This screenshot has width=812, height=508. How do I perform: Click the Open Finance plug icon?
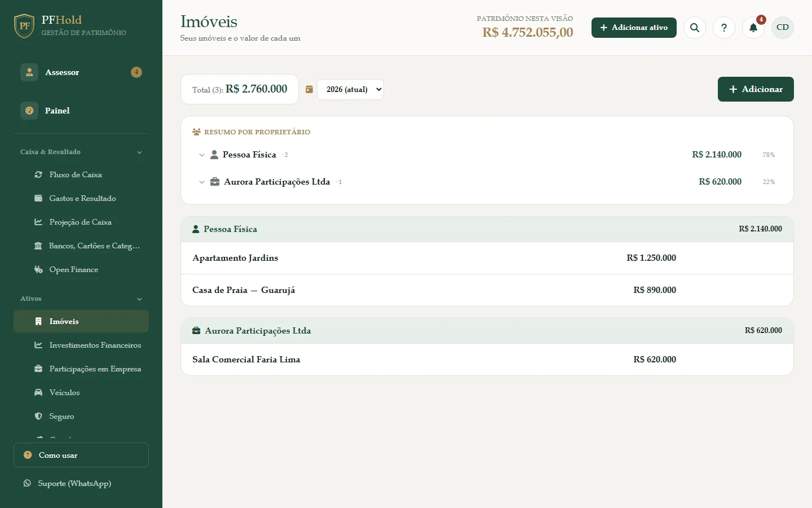pyautogui.click(x=38, y=270)
